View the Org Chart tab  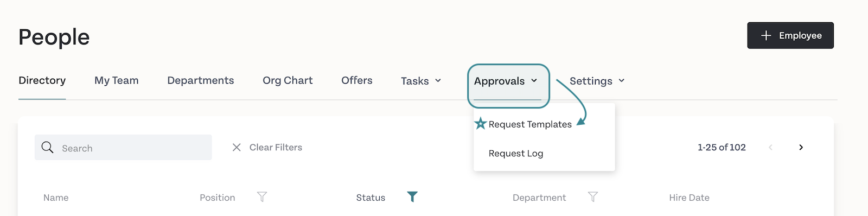point(288,80)
